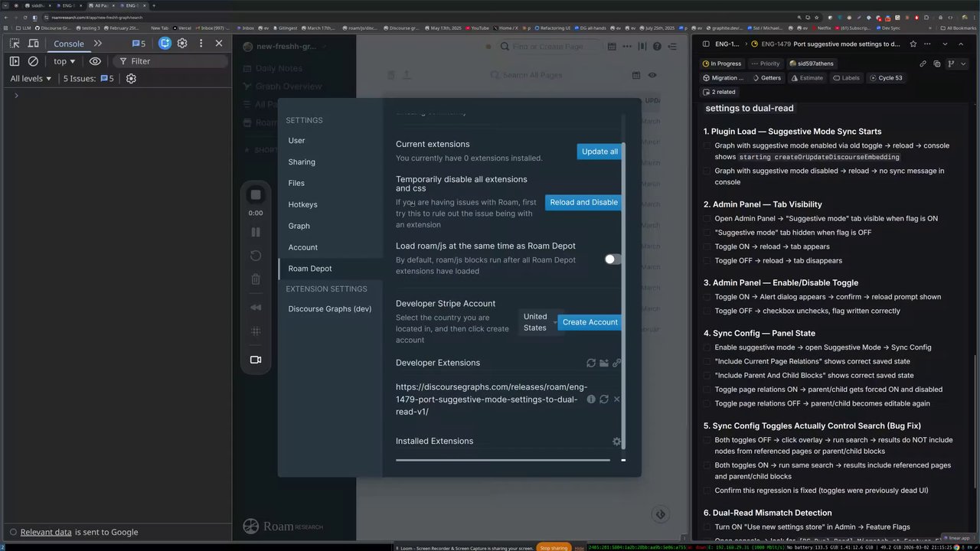Remove the eng-1479 developer extension
This screenshot has height=551, width=980.
click(616, 399)
